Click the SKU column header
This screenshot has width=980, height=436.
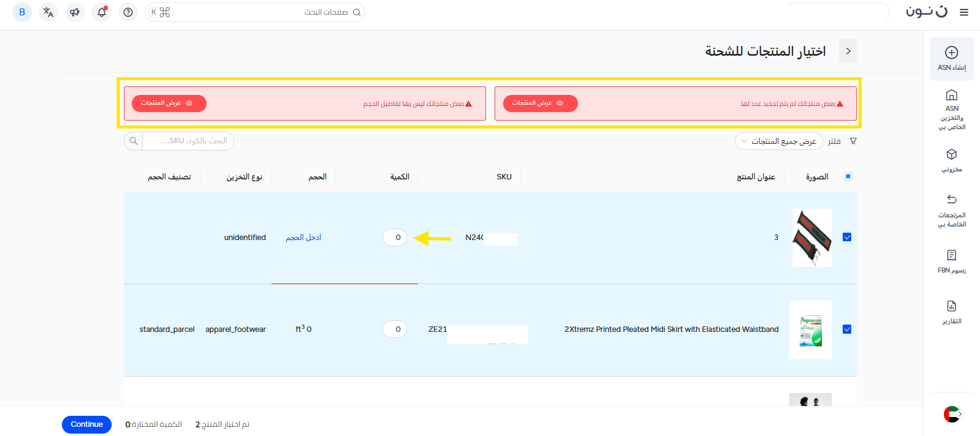pos(504,177)
